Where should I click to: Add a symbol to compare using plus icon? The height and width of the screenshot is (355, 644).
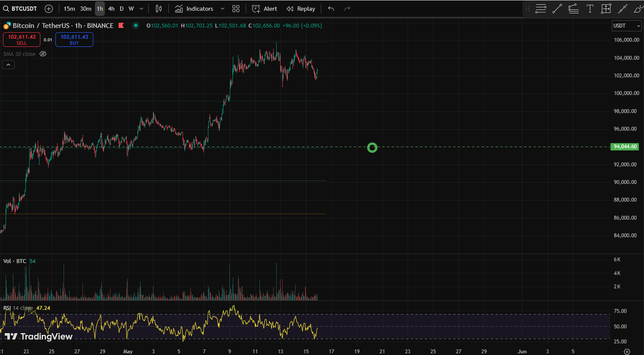tap(49, 9)
